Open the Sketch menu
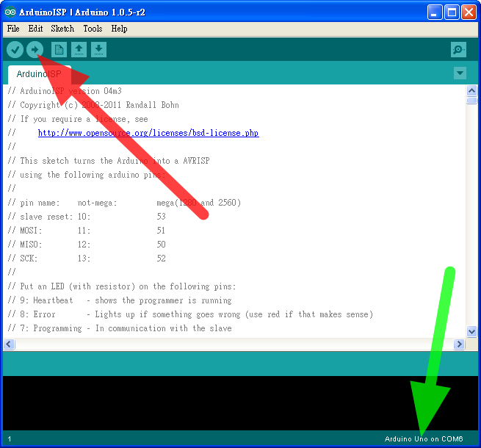Image resolution: width=481 pixels, height=448 pixels. click(62, 29)
